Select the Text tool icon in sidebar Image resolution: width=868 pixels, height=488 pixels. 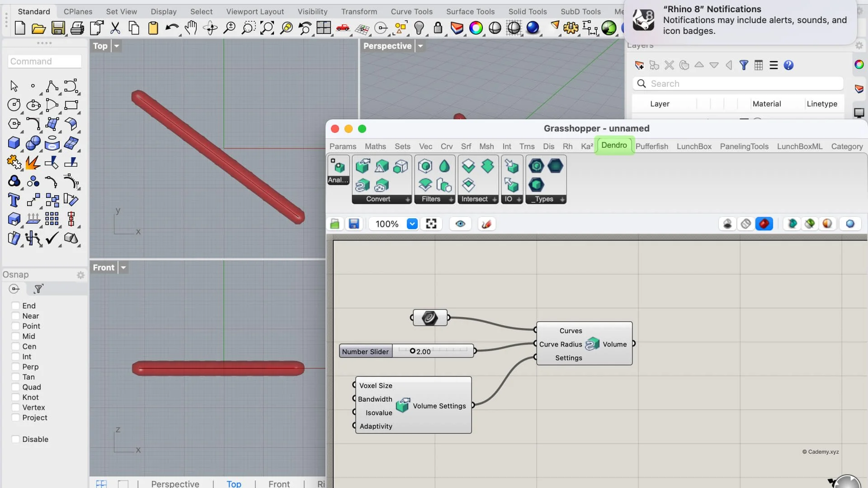(14, 200)
